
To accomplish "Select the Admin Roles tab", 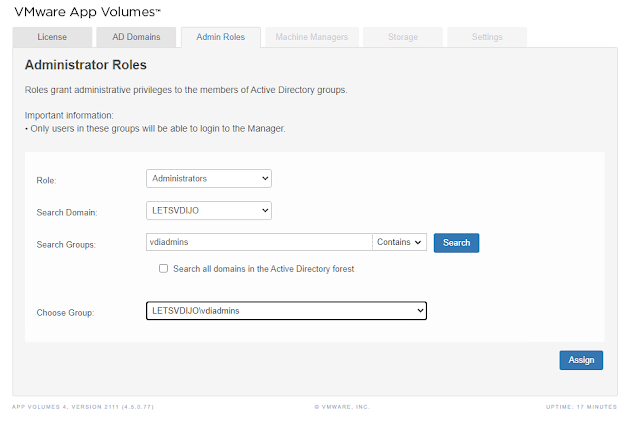I will pyautogui.click(x=221, y=37).
